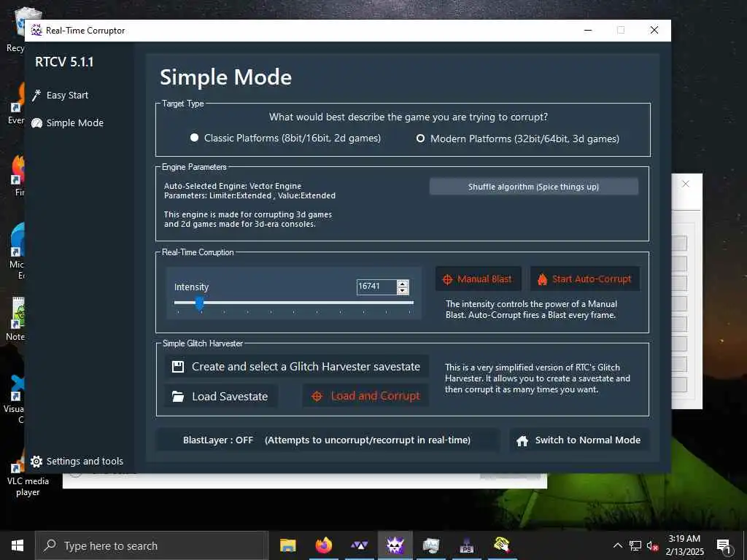Screen dimensions: 747x560
Task: Click Shuffle algorithm (Spice things up)
Action: click(x=533, y=187)
